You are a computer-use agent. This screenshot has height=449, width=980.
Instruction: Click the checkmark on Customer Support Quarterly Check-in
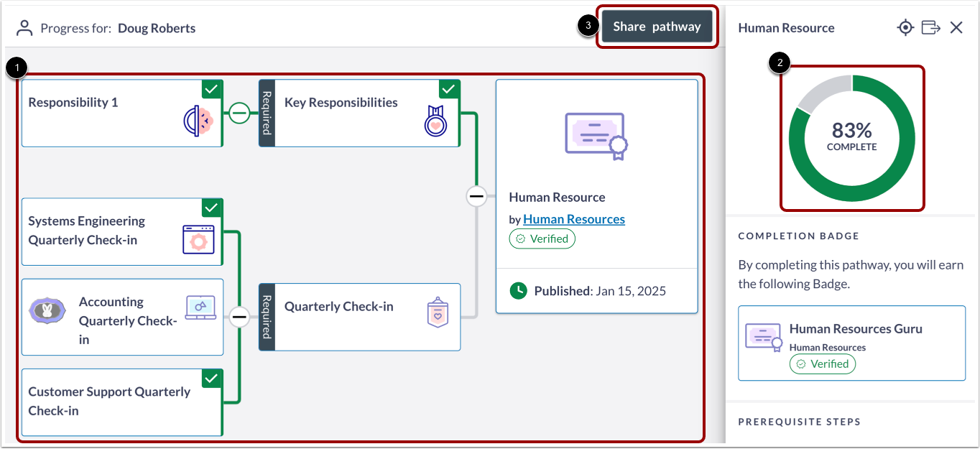click(x=212, y=379)
